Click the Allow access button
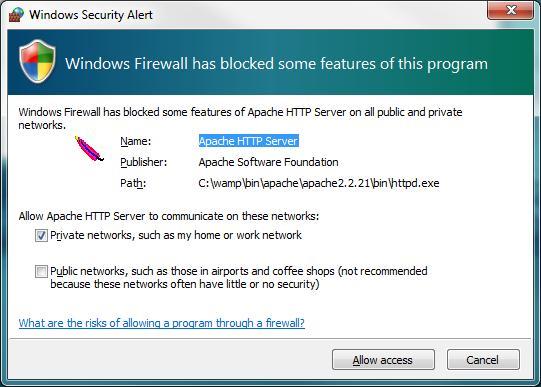Screen dimensions: 541x387 pyautogui.click(x=383, y=360)
